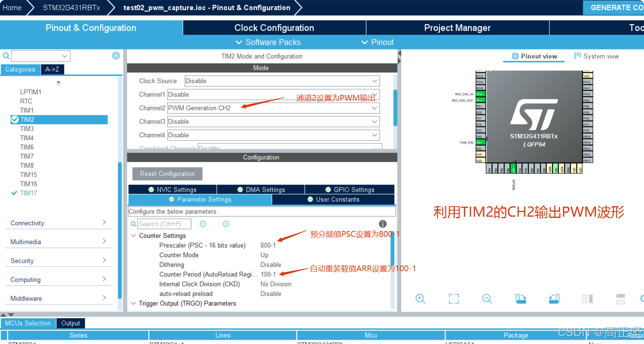Image resolution: width=644 pixels, height=344 pixels.
Task: Click the STM32G431RBTx breadcrumb
Action: coord(72,8)
